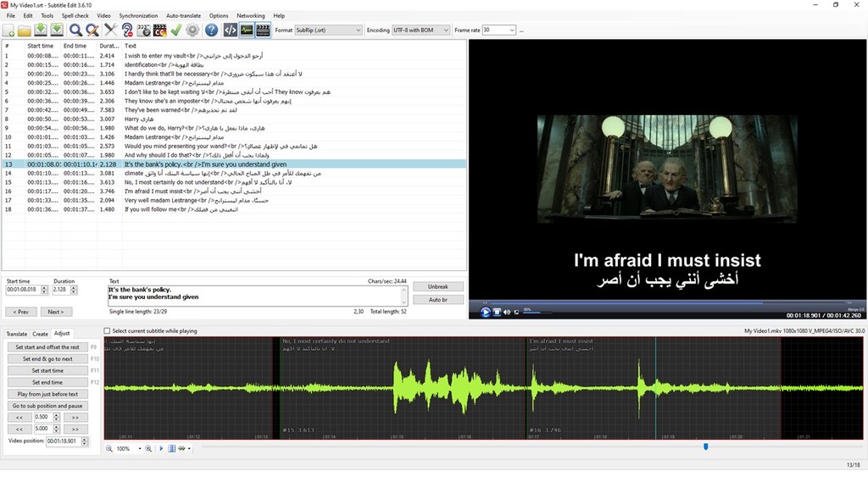868x488 pixels.
Task: Click the Auto br button
Action: [x=438, y=300]
